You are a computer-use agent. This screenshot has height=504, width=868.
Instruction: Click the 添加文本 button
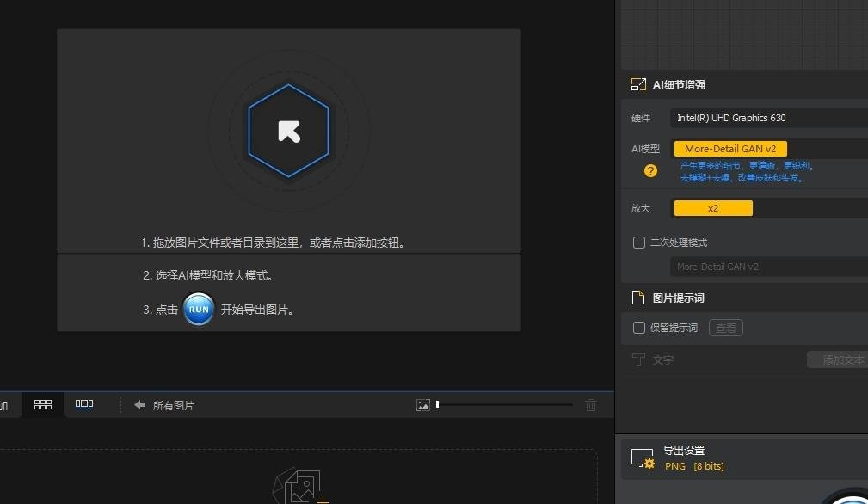tap(838, 360)
